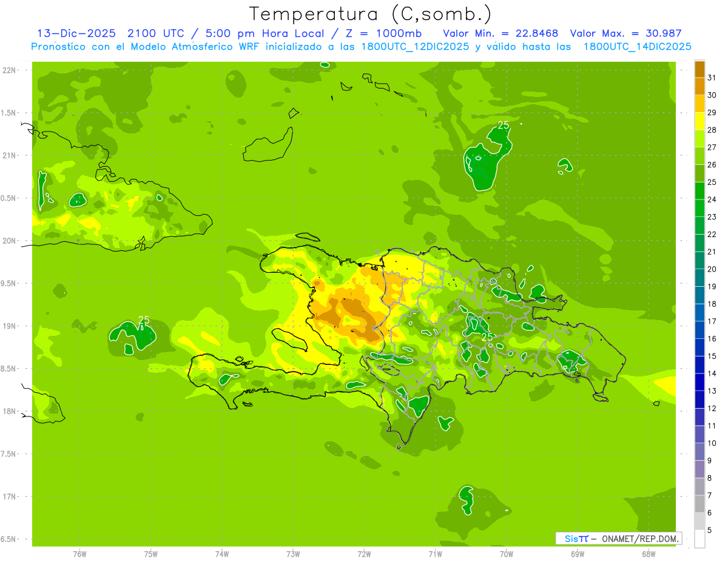Click the purple legend swatch between 9 and 10
The width and height of the screenshot is (728, 562).
[699, 452]
